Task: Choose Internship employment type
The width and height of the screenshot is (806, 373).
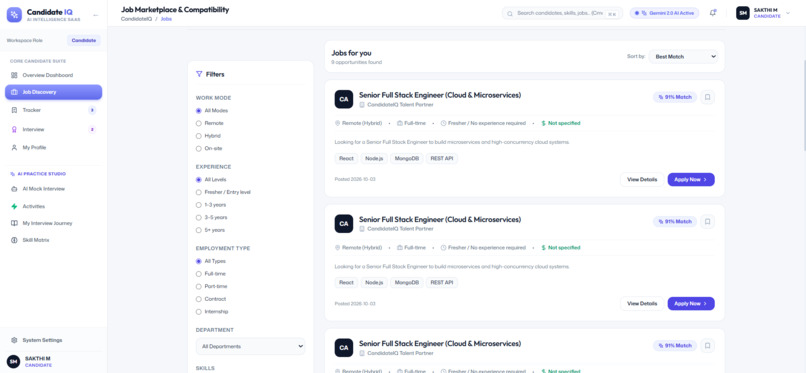Action: click(198, 312)
